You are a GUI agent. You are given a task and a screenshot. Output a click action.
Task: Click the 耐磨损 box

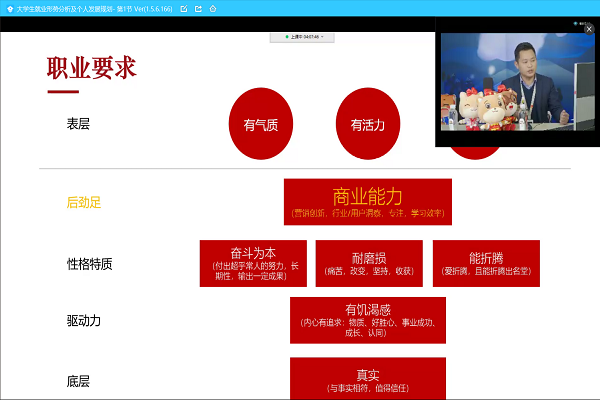[x=369, y=264]
